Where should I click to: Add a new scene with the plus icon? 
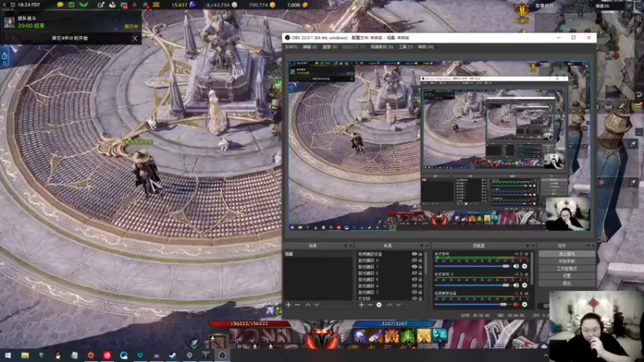coord(288,305)
